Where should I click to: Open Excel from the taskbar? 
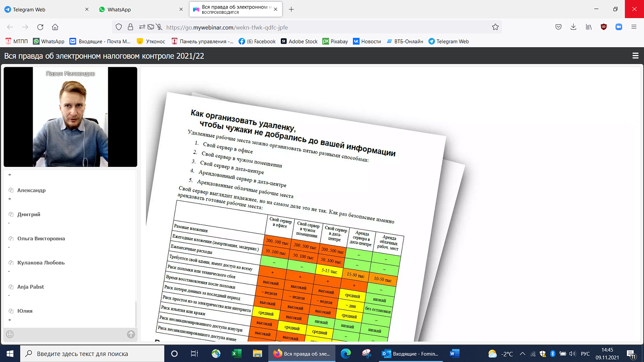237,353
